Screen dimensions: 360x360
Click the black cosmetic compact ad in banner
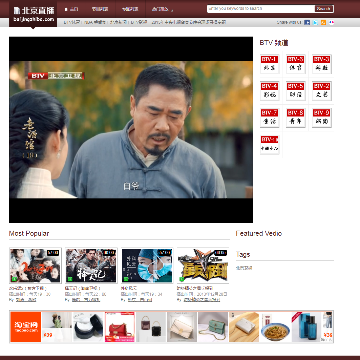88,327
